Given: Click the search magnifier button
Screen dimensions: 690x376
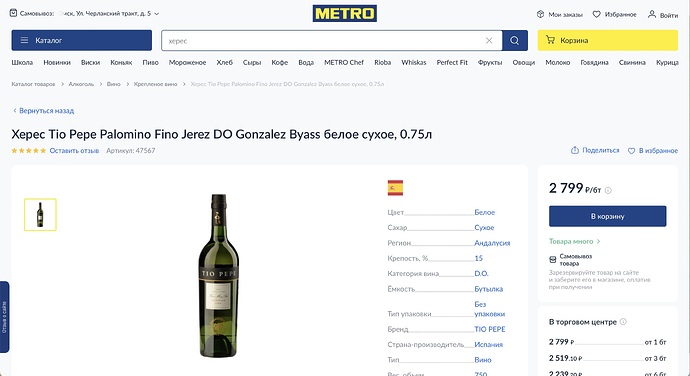Looking at the screenshot, I should pyautogui.click(x=515, y=41).
